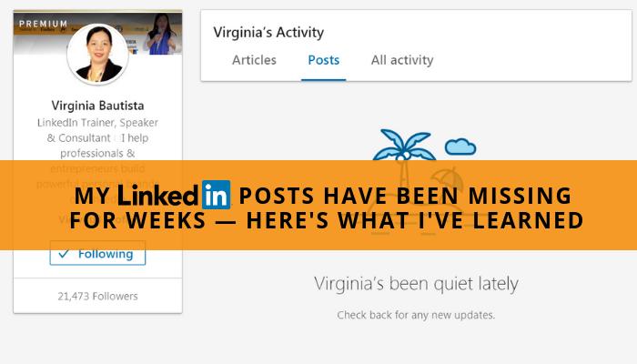The width and height of the screenshot is (637, 364).
Task: Click the LinkedIn Trainer, Speaker headline text
Action: 97,123
